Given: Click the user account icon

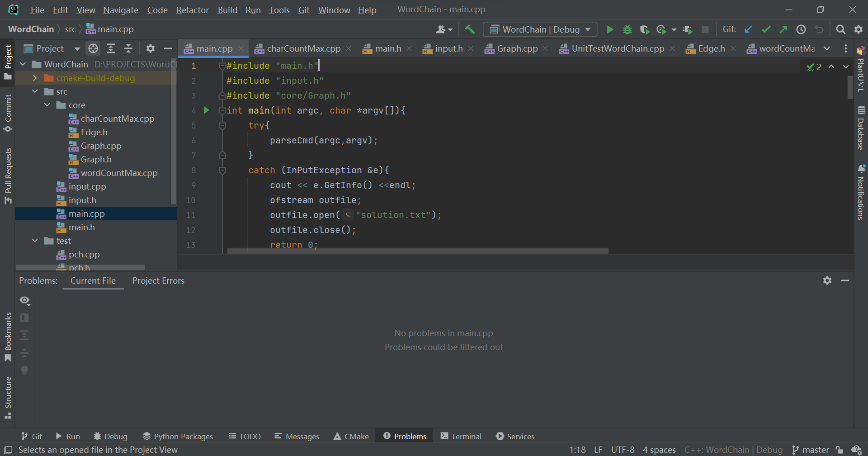Looking at the screenshot, I should pyautogui.click(x=443, y=29).
